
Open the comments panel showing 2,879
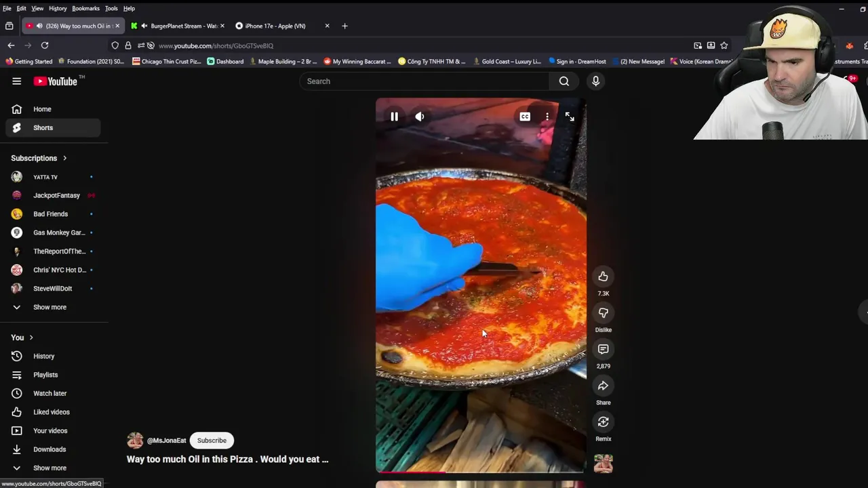(x=603, y=349)
